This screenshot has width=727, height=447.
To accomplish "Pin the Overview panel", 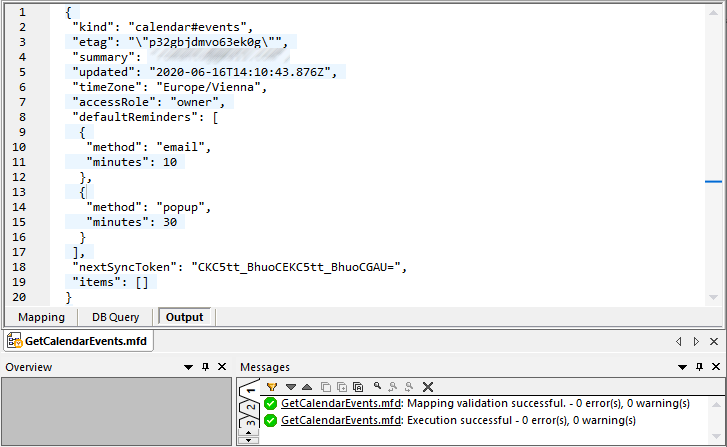I will pos(205,367).
